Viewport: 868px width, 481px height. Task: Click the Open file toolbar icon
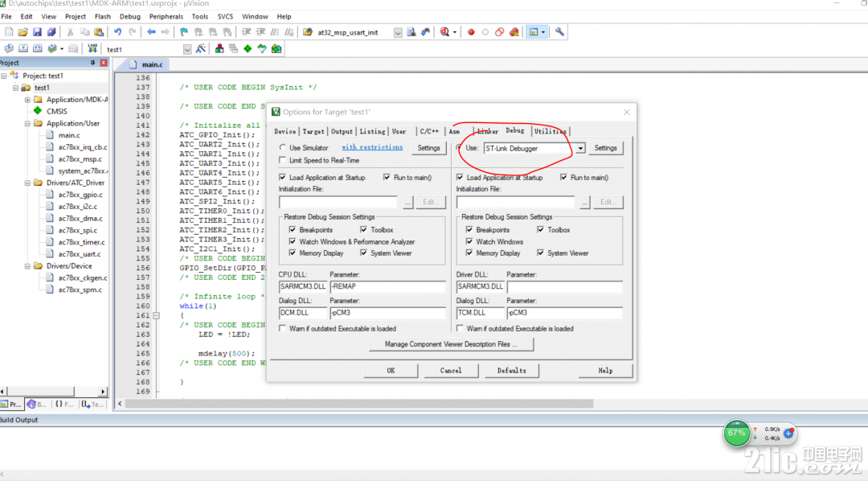point(23,32)
